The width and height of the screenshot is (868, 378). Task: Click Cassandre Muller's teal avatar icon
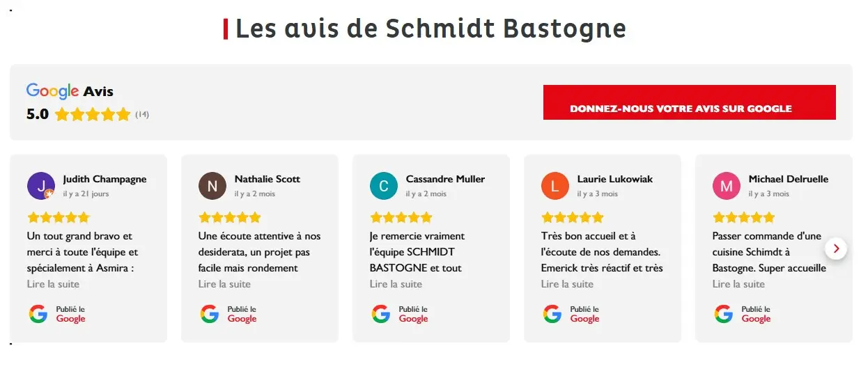pyautogui.click(x=384, y=186)
